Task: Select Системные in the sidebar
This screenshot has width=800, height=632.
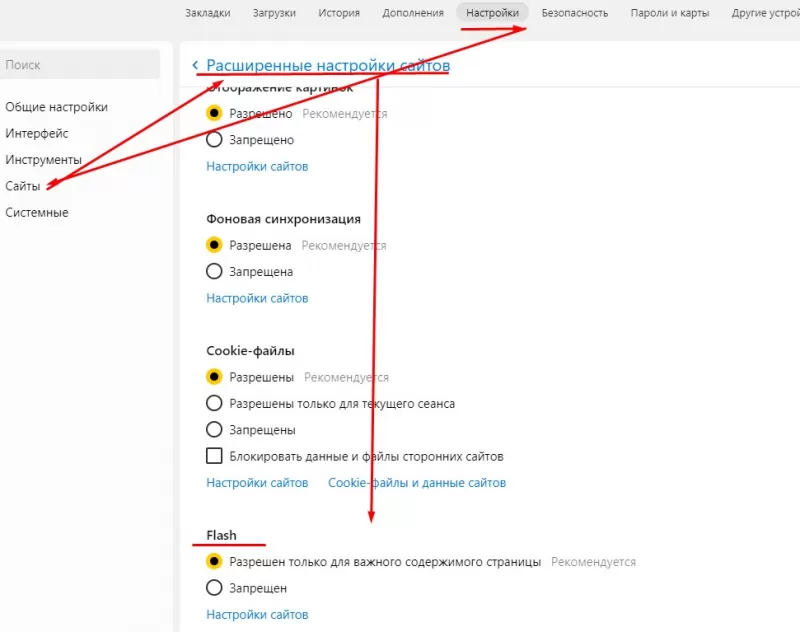Action: (x=37, y=212)
